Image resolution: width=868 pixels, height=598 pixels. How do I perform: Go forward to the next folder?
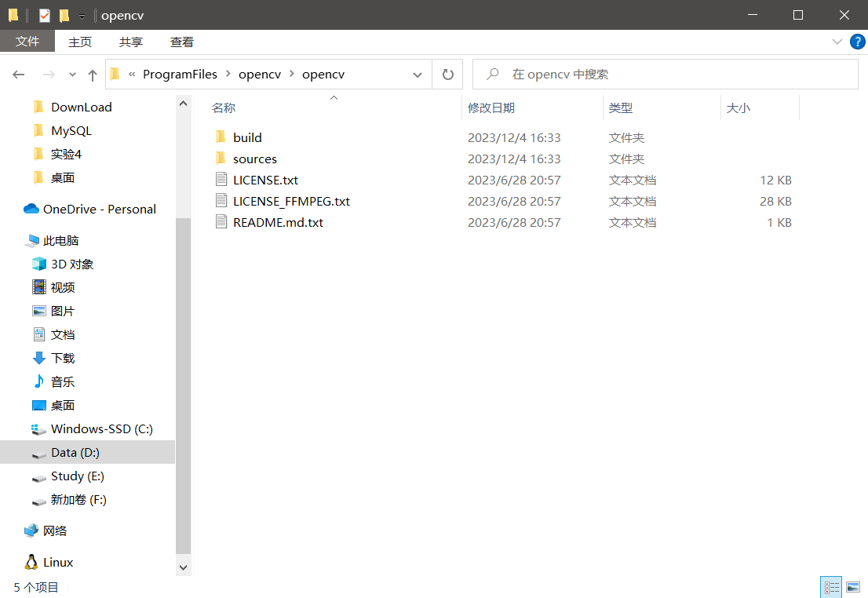[x=49, y=75]
